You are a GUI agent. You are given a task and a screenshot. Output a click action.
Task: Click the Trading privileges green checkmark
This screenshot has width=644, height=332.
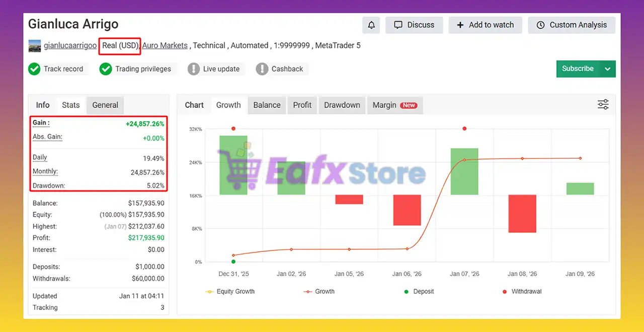pos(106,69)
